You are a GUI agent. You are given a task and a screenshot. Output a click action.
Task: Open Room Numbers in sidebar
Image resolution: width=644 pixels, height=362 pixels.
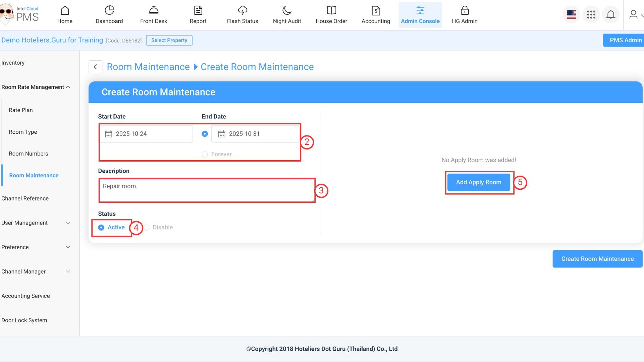(29, 154)
